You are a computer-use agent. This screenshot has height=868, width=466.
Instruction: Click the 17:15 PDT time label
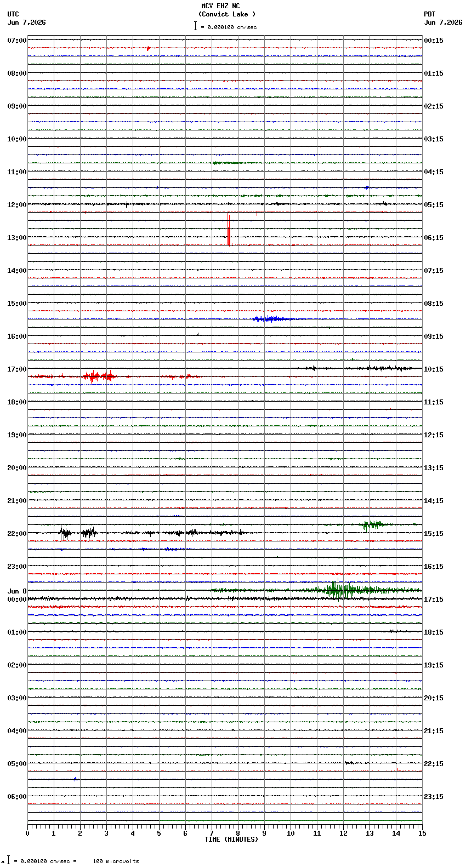434,599
